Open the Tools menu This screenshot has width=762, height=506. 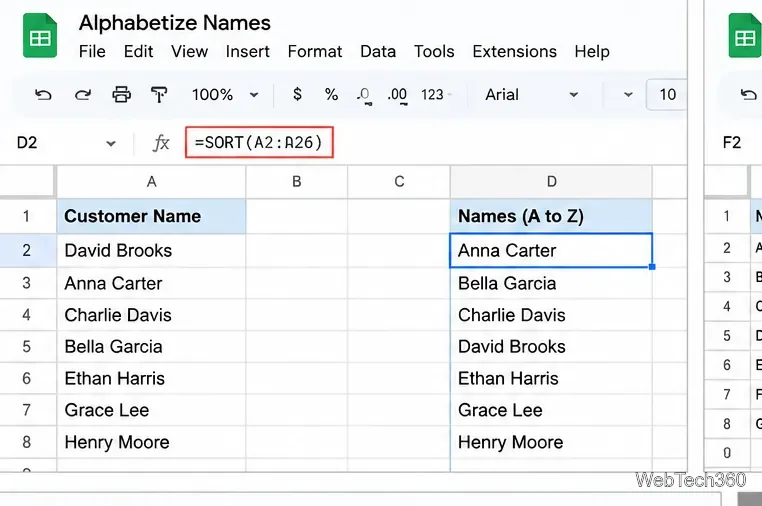(x=434, y=52)
